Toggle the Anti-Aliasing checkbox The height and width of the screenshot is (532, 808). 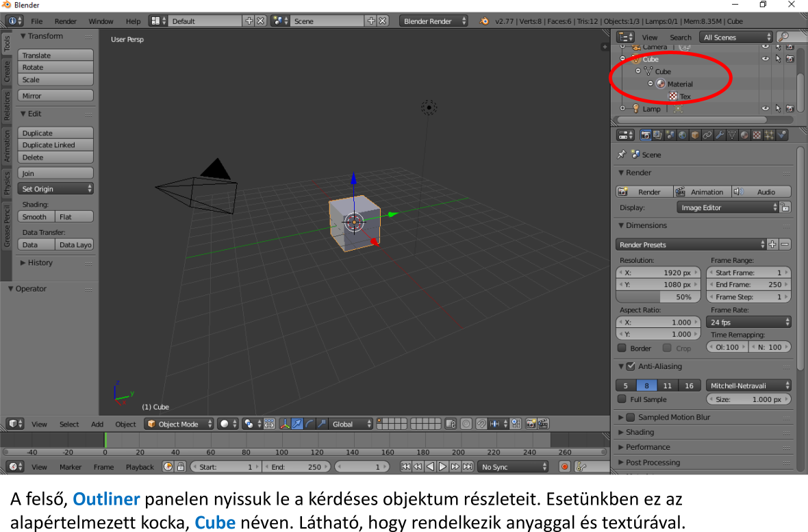coord(631,366)
